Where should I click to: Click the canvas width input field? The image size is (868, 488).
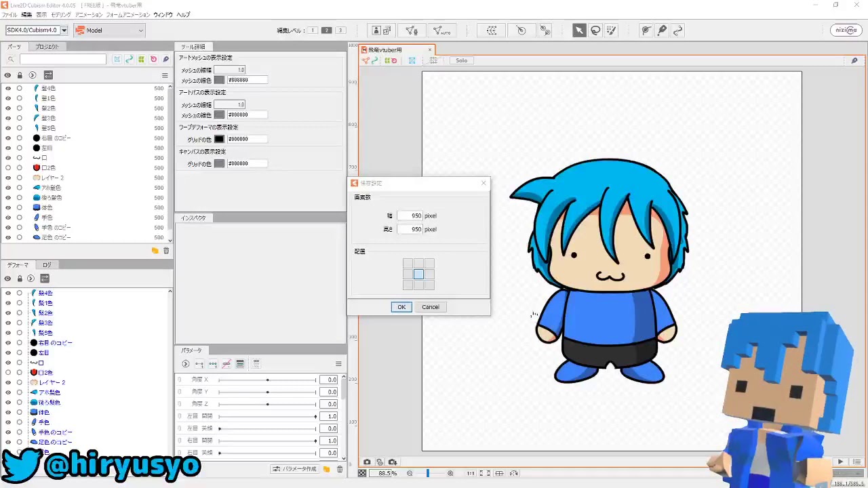click(410, 216)
